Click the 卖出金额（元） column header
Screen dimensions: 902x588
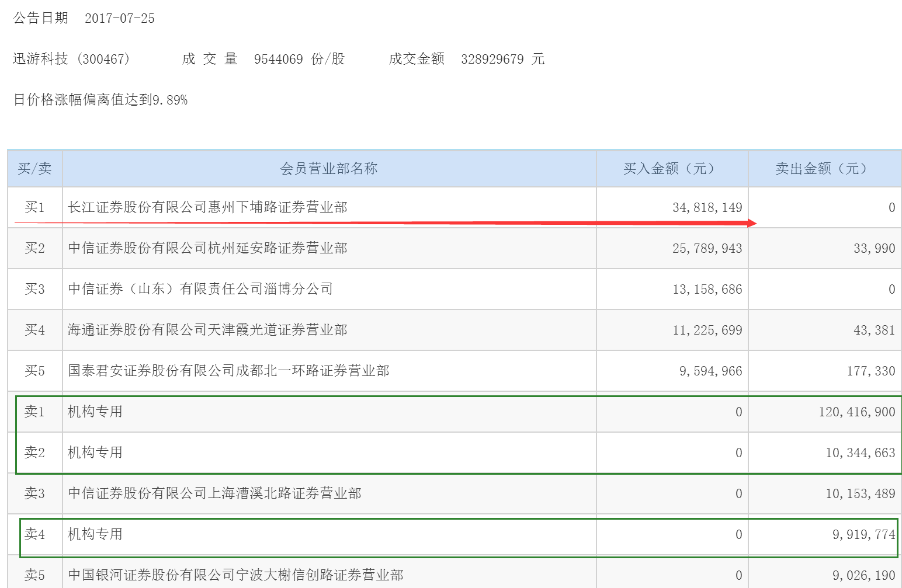pyautogui.click(x=824, y=169)
